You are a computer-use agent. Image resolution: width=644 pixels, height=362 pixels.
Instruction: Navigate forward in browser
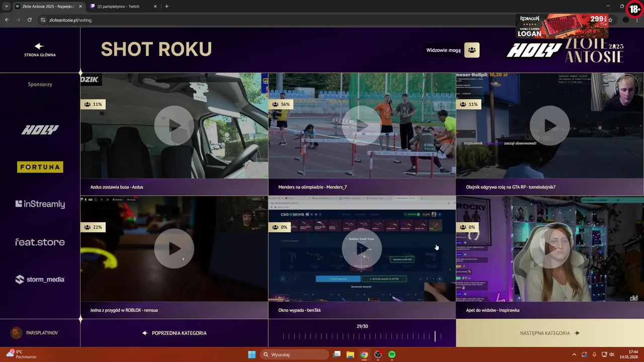click(18, 20)
